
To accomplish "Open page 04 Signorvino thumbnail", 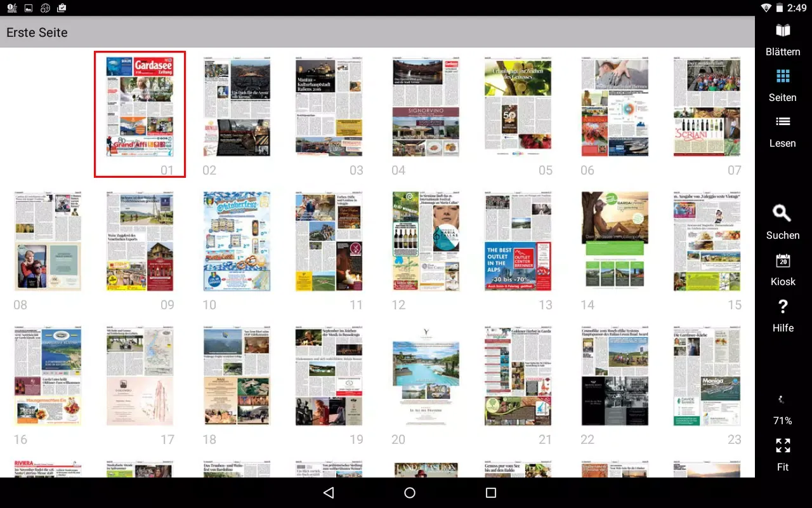I will [x=426, y=107].
